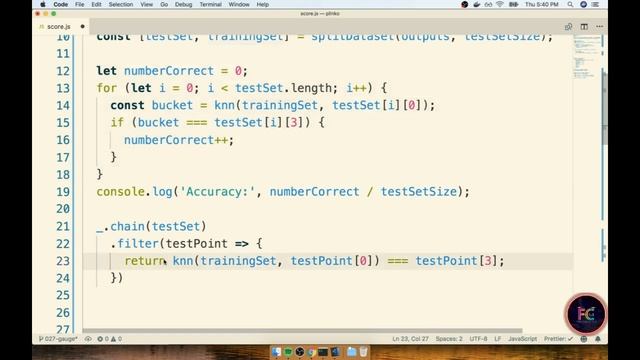Open the notifications bell
This screenshot has width=640, height=360.
pos(598,339)
